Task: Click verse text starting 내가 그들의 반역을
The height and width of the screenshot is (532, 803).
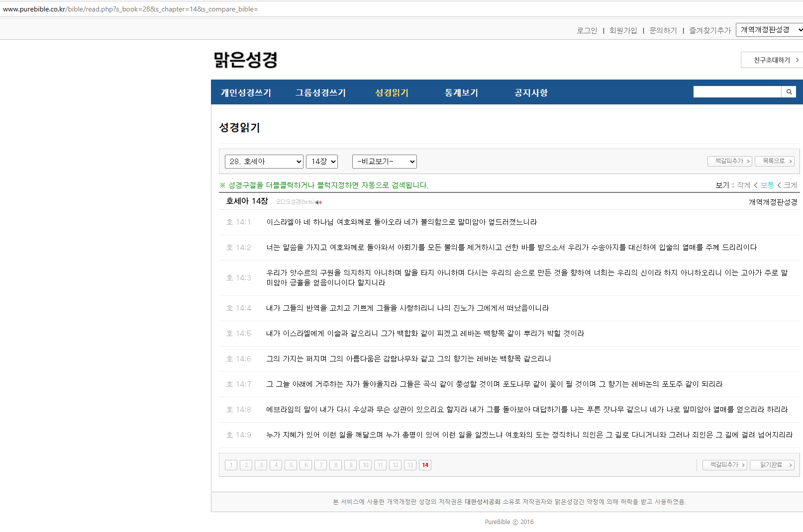Action: click(x=407, y=308)
